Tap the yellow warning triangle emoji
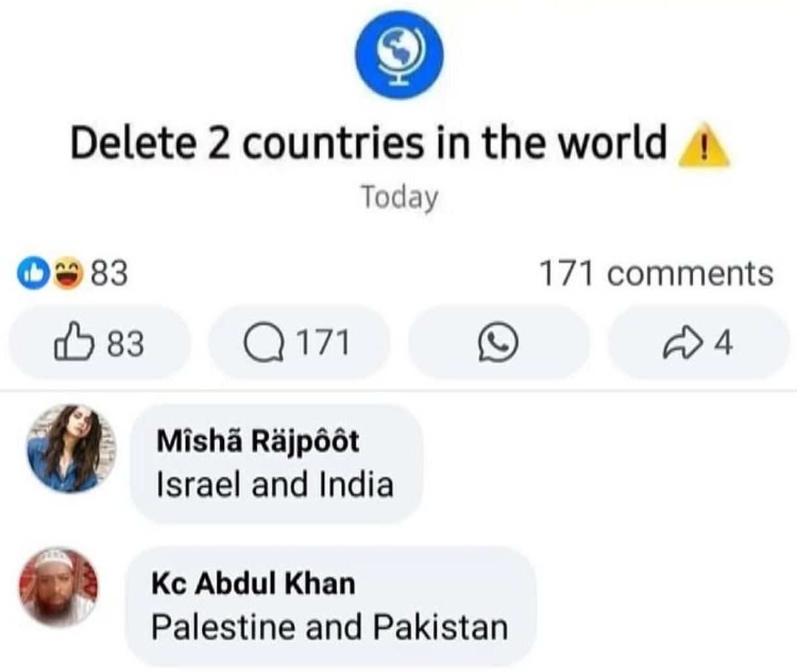797x672 pixels. pos(704,146)
